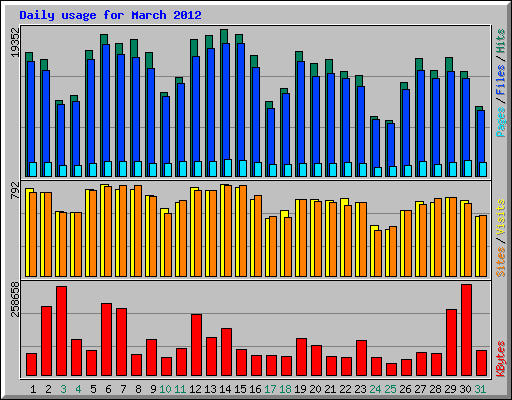Click the Hits legend label
512x400 pixels.
[501, 41]
